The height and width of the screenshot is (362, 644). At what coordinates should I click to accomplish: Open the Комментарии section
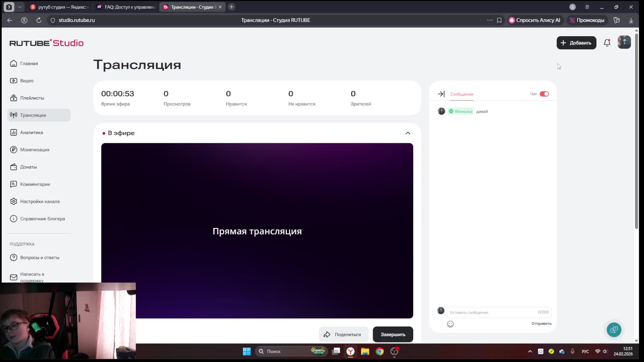coord(35,184)
